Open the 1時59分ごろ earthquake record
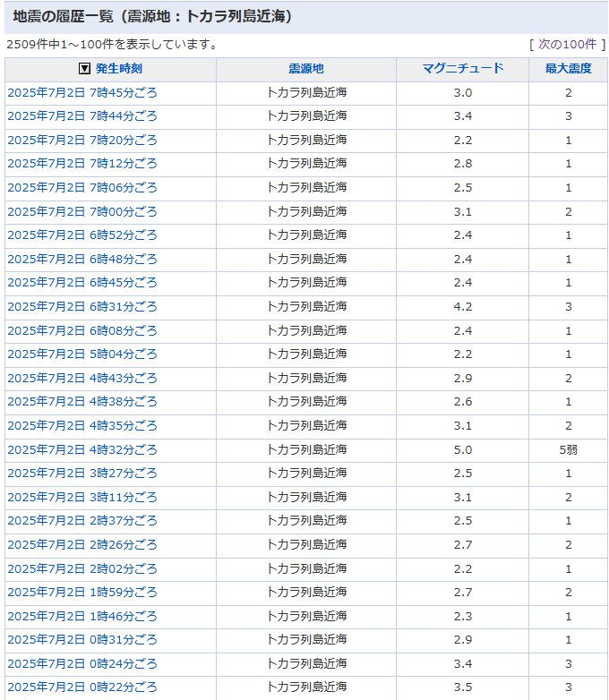Screen dimensions: 609x700 click(x=82, y=593)
